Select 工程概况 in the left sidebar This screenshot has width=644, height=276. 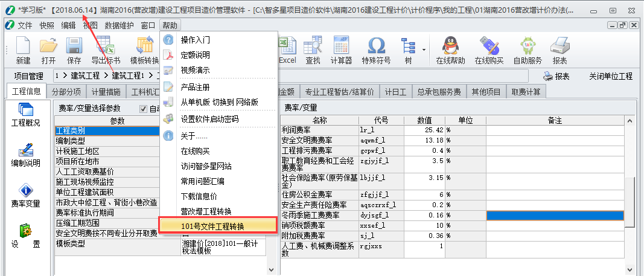click(x=25, y=115)
